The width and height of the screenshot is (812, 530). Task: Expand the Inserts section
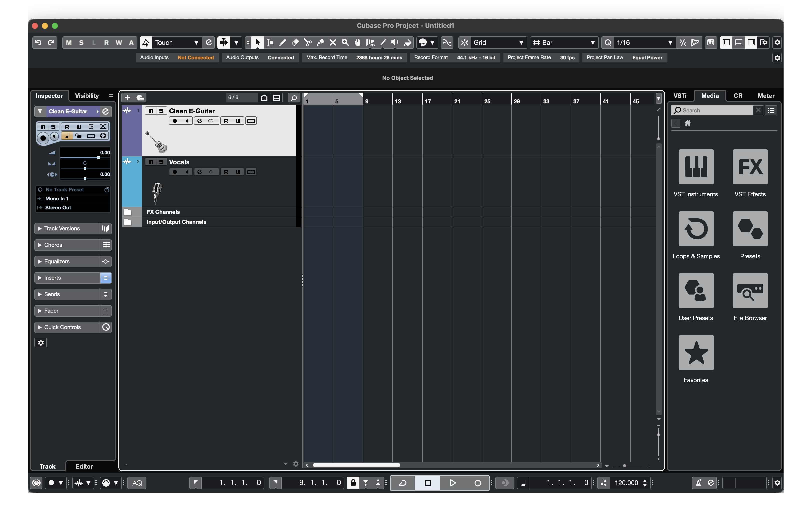67,278
